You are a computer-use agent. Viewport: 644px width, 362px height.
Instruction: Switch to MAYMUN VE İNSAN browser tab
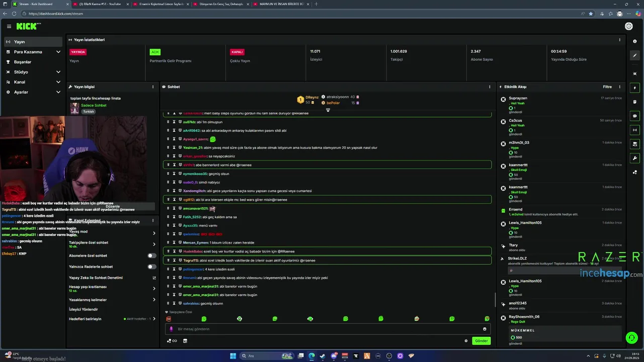[281, 4]
